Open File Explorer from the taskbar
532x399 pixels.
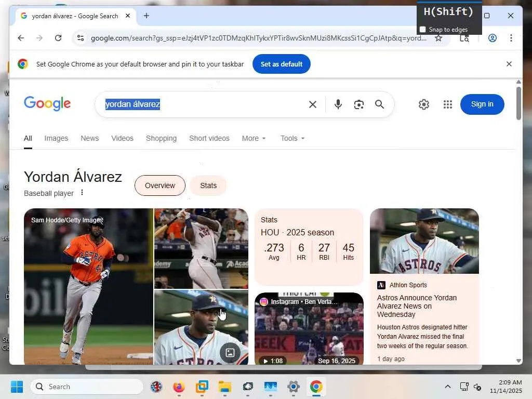224,387
